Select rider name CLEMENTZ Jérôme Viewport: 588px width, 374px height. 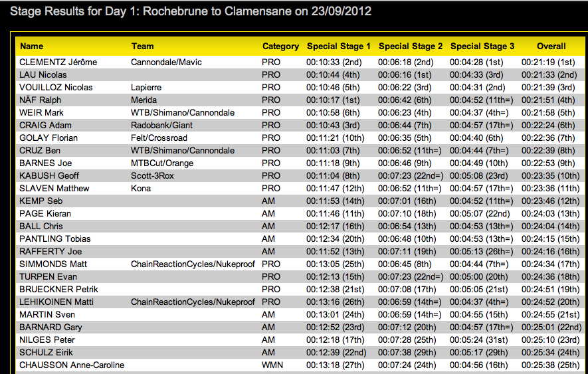58,62
